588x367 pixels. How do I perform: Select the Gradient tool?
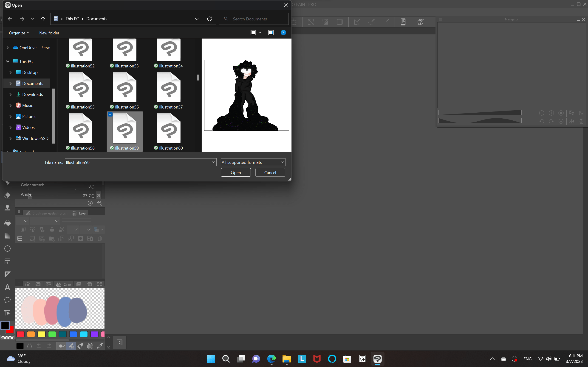[7, 235]
